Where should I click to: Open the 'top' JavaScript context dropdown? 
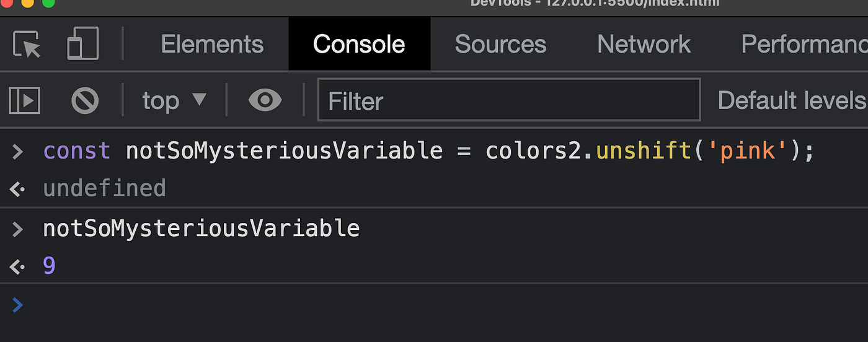click(174, 100)
